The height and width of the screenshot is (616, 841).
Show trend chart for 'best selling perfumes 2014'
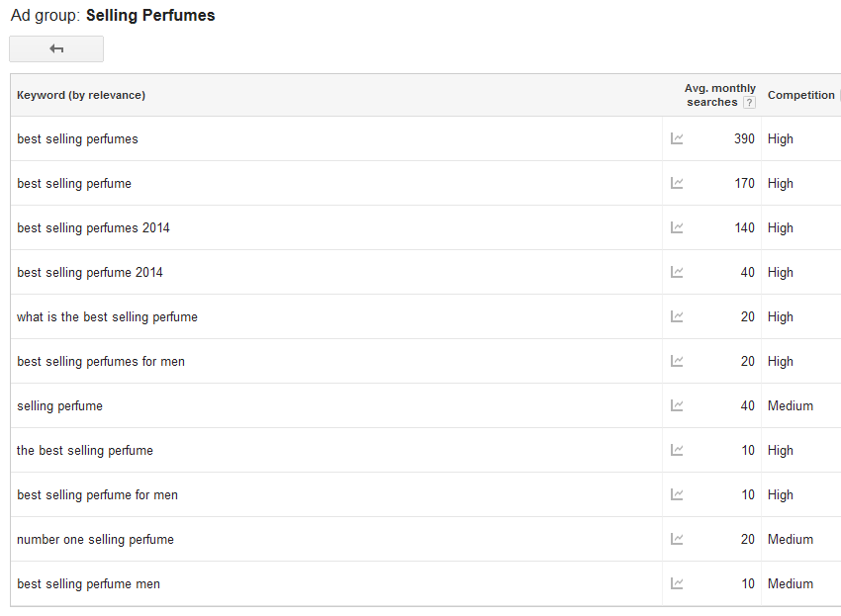pos(677,228)
